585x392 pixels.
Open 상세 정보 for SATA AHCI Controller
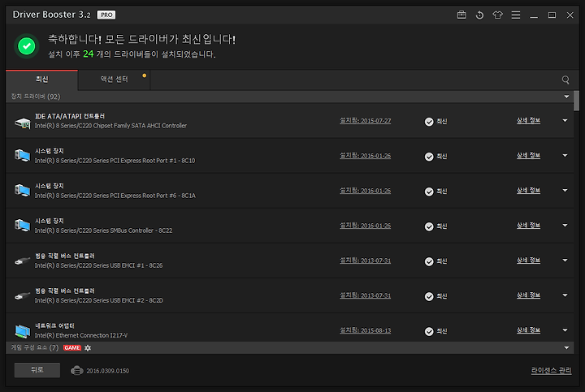click(528, 120)
